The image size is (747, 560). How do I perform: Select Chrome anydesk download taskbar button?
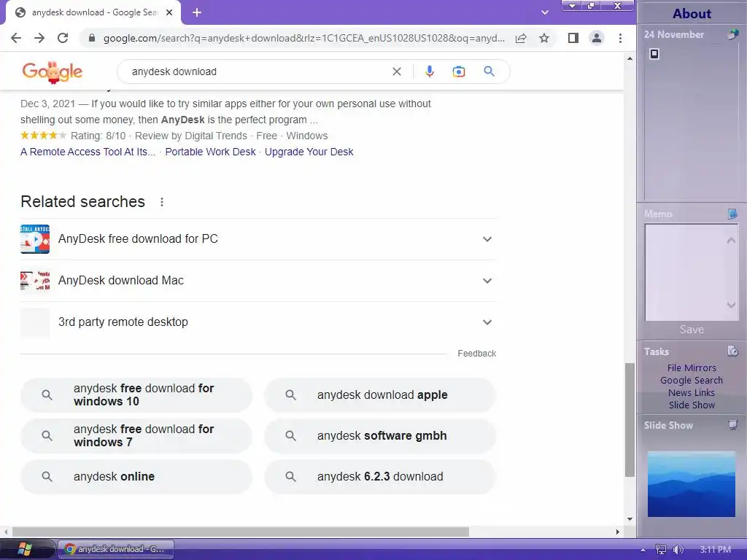pos(116,549)
